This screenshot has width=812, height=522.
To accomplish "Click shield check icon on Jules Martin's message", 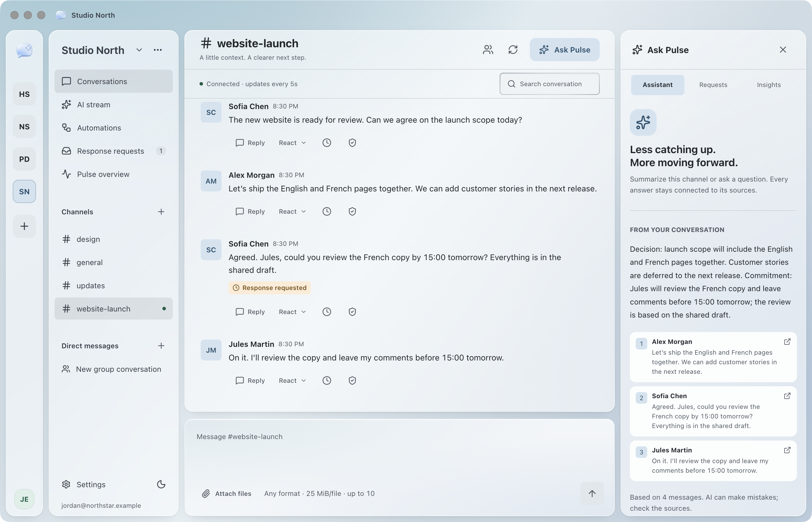I will 352,380.
